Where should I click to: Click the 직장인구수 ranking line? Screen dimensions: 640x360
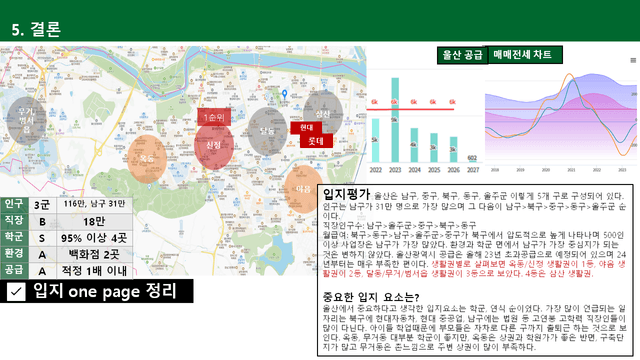(x=399, y=225)
